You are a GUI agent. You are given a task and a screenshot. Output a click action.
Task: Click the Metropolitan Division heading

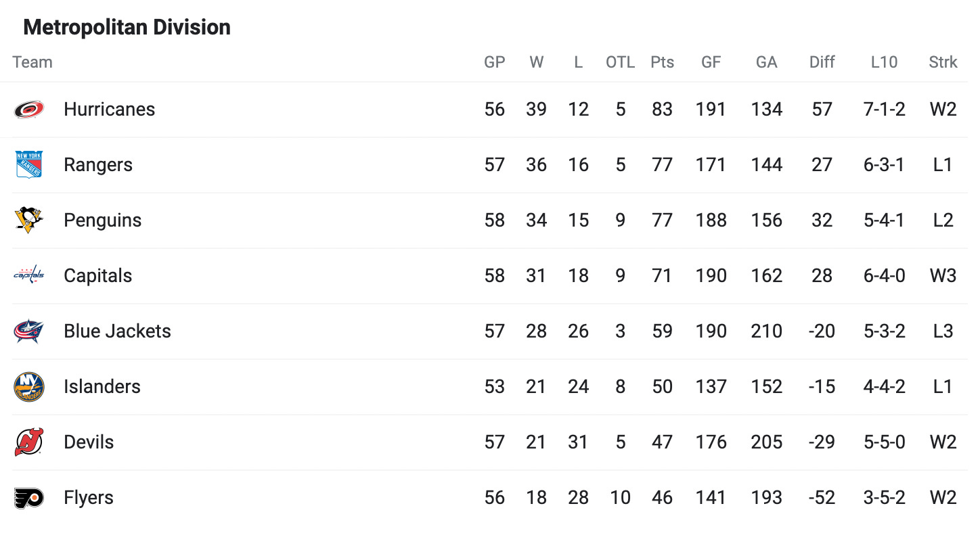tap(127, 28)
